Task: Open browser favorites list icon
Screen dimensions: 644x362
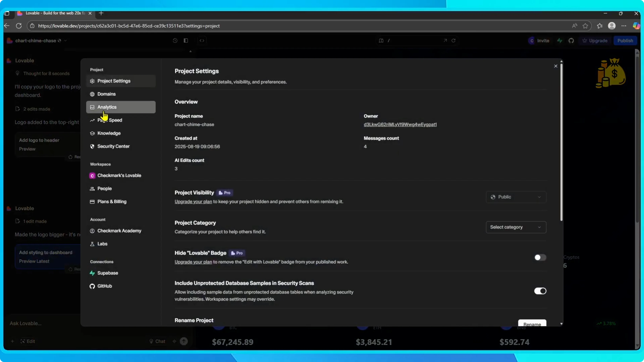Action: pyautogui.click(x=600, y=26)
